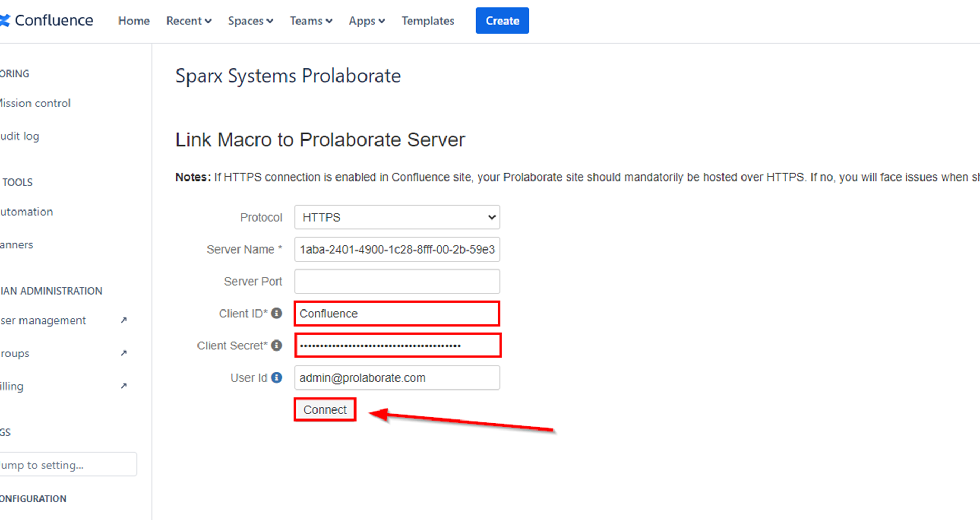Click the Sparx Systems Prolaborate heading
Screen dimensions: 980x520
(x=288, y=76)
